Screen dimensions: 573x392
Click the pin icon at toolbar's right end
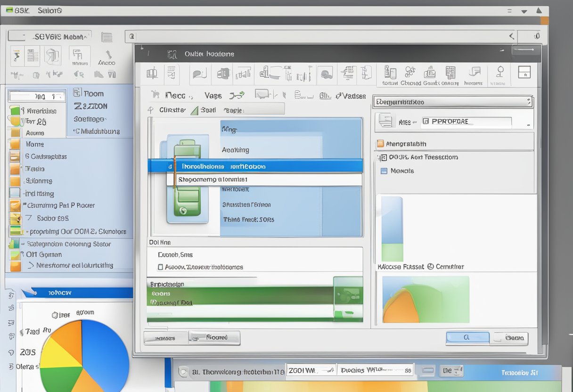(500, 72)
